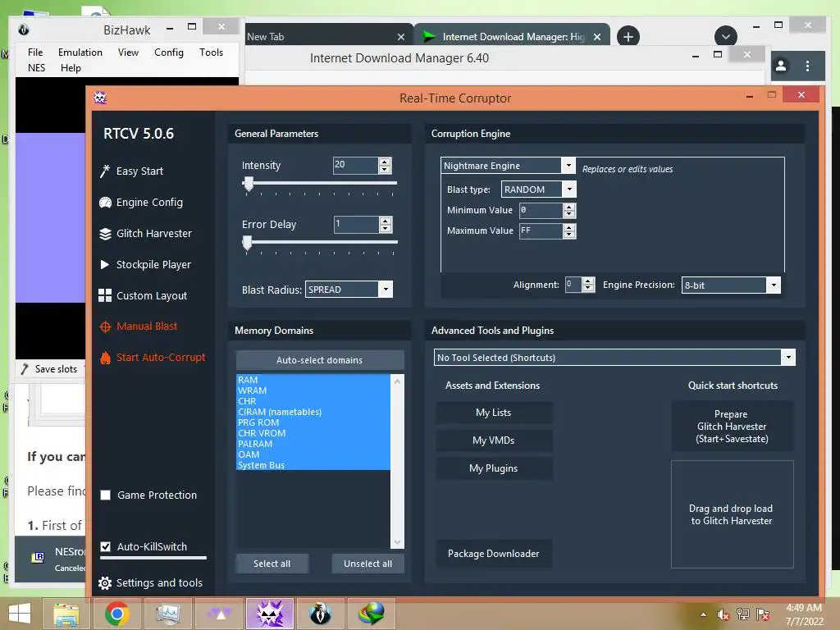The width and height of the screenshot is (840, 630).
Task: Open the system monitor taskbar icon
Action: [167, 614]
